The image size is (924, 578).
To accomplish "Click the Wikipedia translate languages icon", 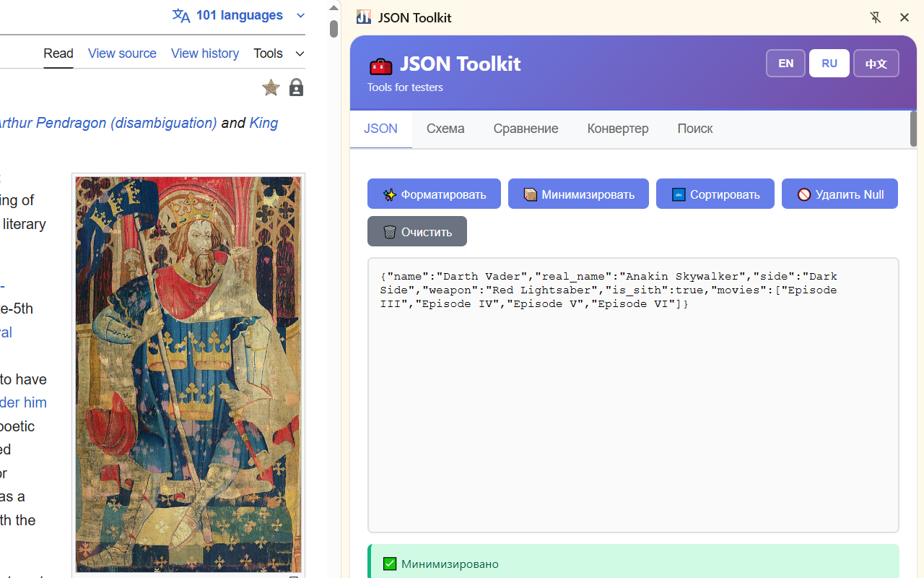I will coord(181,16).
